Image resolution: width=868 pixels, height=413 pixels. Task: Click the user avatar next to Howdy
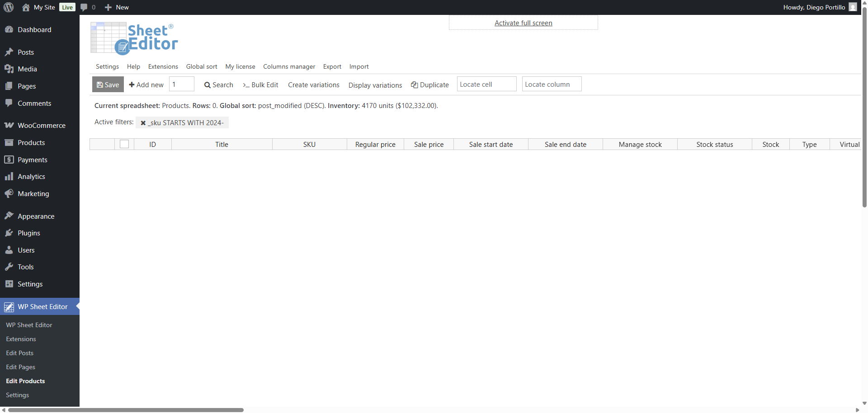click(853, 7)
